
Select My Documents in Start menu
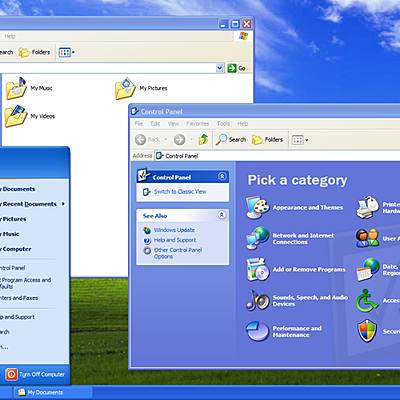tap(17, 189)
